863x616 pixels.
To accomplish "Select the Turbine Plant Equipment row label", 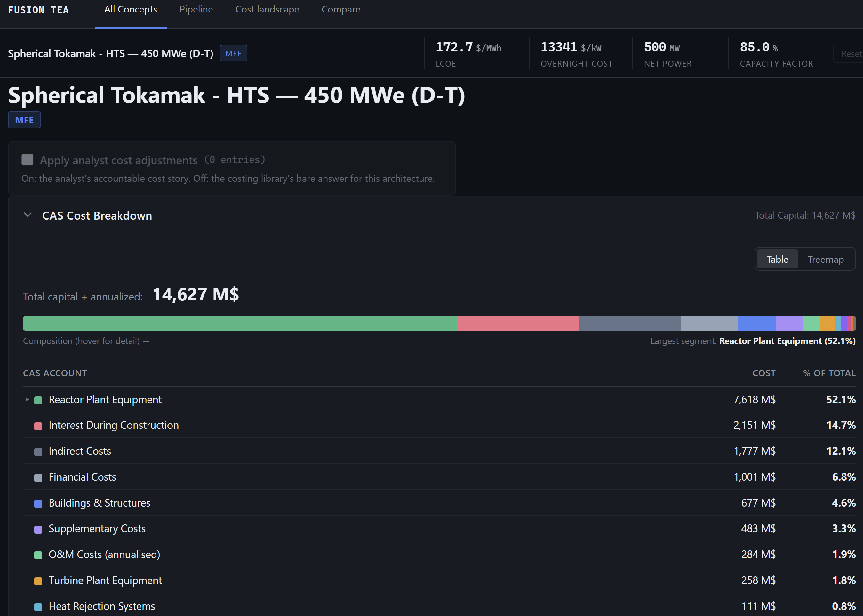I will 105,580.
